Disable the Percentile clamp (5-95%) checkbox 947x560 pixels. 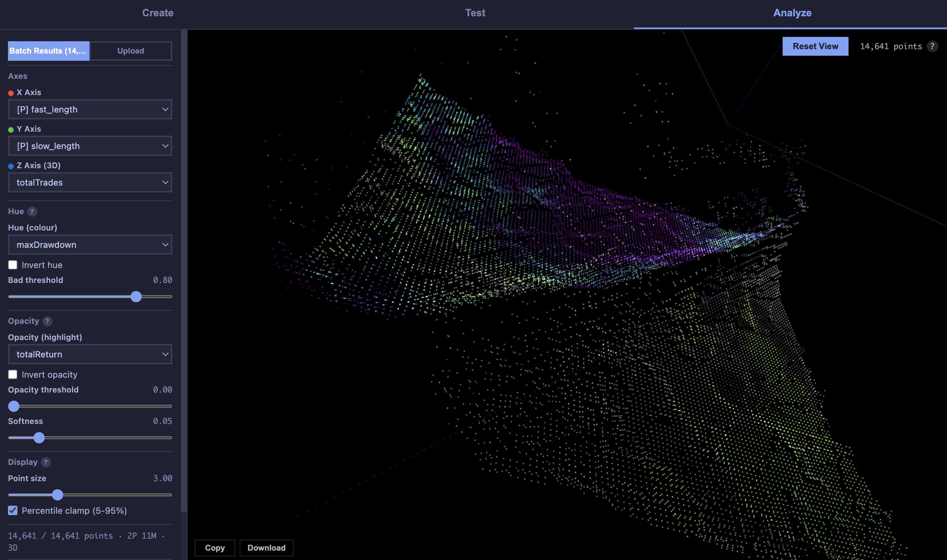click(13, 510)
